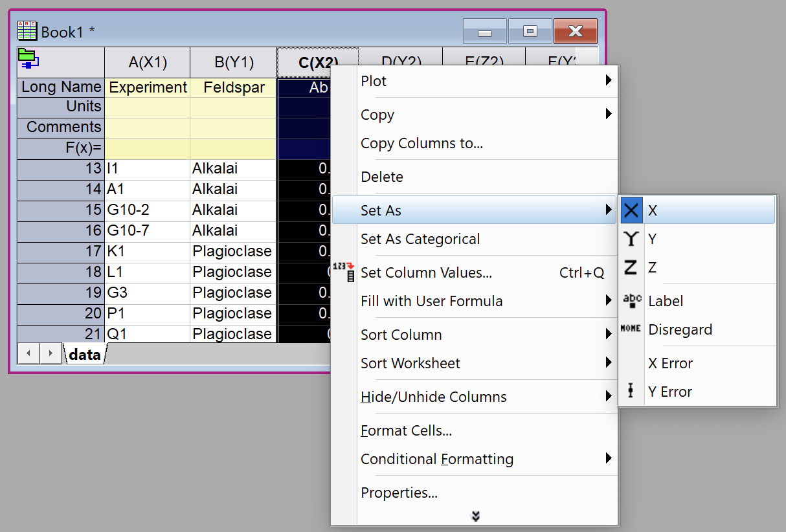The image size is (786, 532).
Task: Select the X designation icon in submenu
Action: (x=632, y=210)
